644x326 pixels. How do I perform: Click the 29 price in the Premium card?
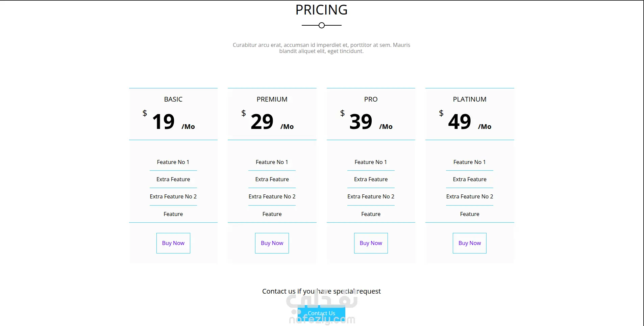(262, 121)
